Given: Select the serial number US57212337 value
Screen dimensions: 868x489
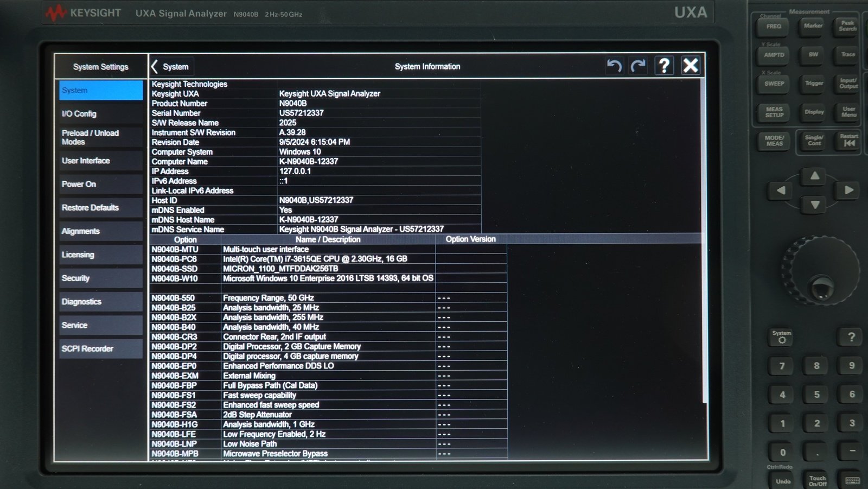Looking at the screenshot, I should 301,113.
